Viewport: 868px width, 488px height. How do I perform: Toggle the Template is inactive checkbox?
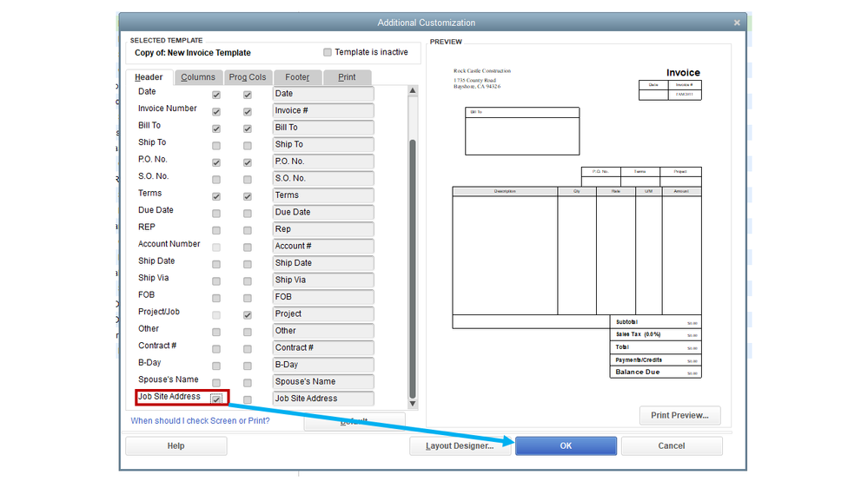point(328,52)
